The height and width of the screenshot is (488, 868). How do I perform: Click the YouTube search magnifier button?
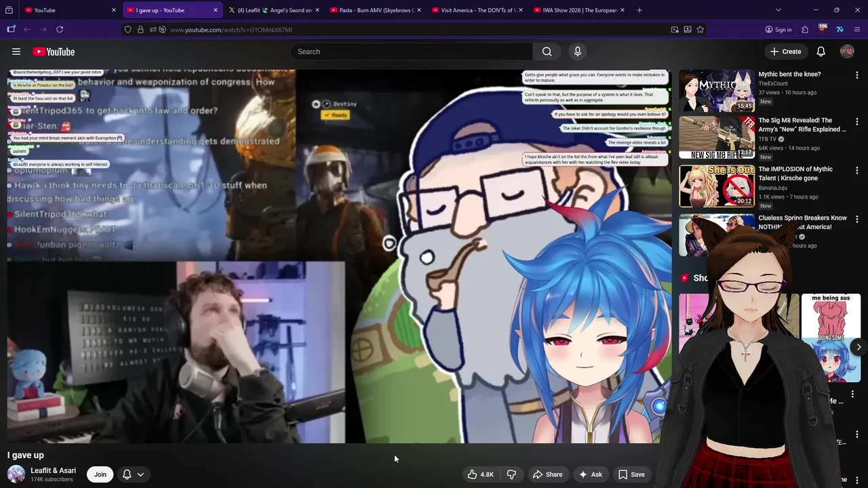point(547,52)
